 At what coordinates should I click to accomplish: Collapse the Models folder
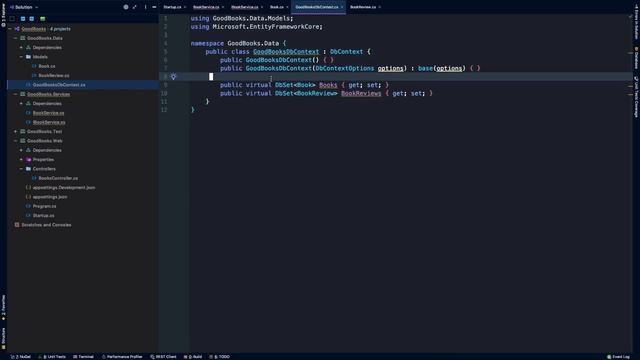click(21, 57)
